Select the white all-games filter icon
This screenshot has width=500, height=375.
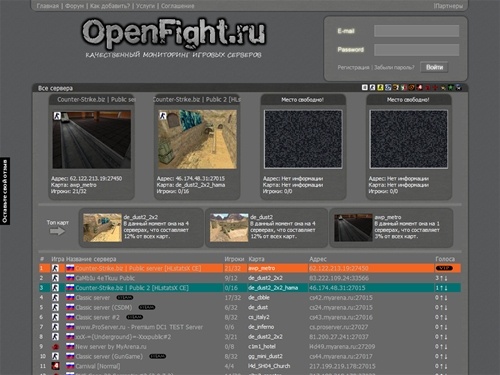pos(365,87)
